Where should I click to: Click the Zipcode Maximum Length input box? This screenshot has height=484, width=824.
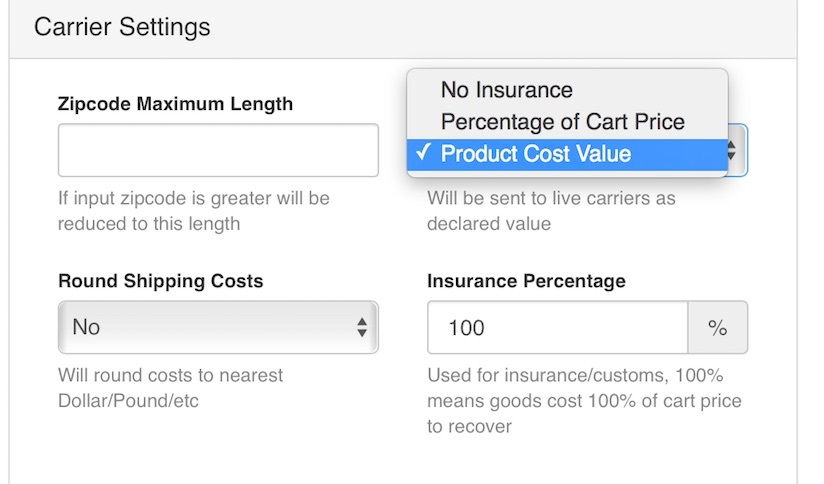(x=218, y=150)
